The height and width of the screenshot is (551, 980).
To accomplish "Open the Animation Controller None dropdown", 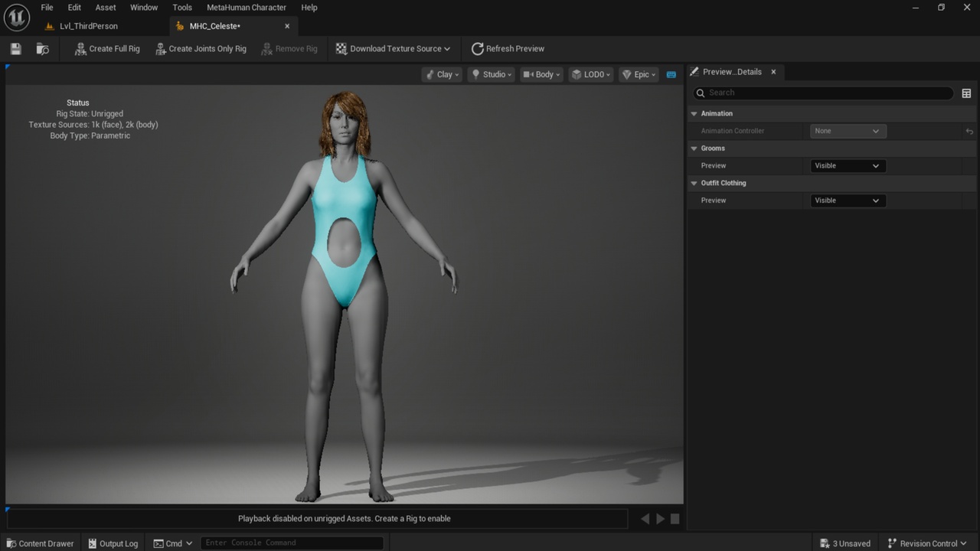I will (848, 131).
